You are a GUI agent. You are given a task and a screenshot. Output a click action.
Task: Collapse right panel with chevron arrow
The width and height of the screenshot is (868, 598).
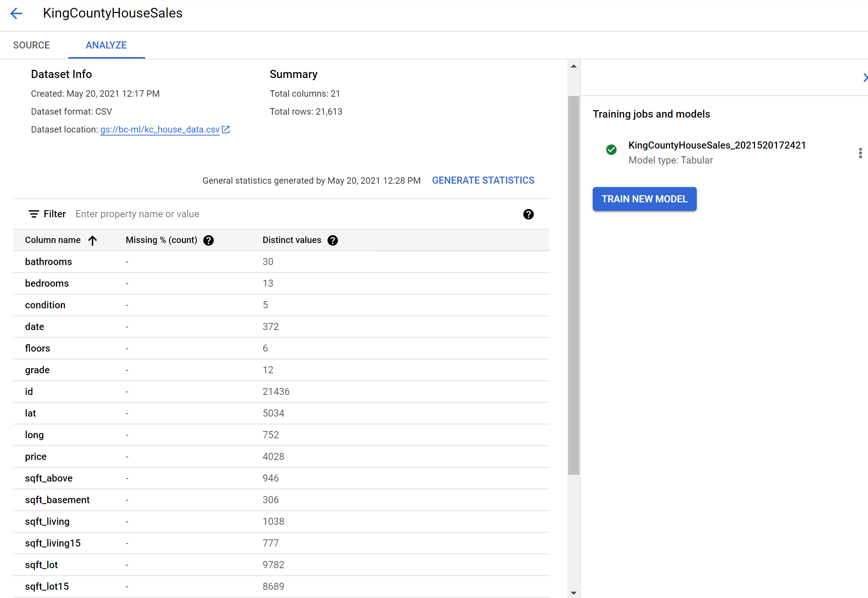pyautogui.click(x=865, y=78)
